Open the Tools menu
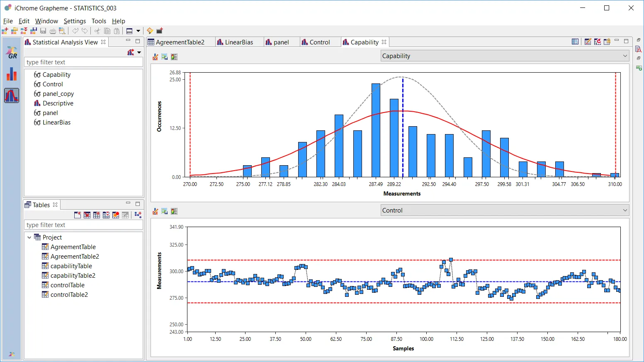 (x=99, y=21)
